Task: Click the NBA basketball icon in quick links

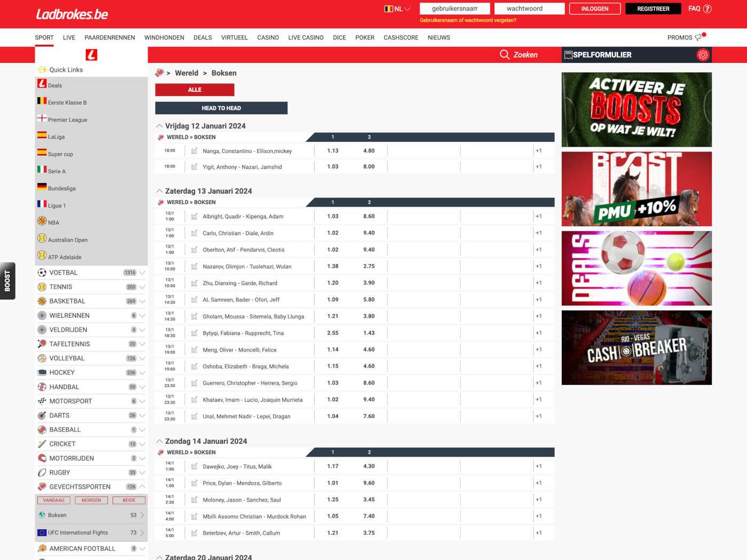Action: click(42, 221)
